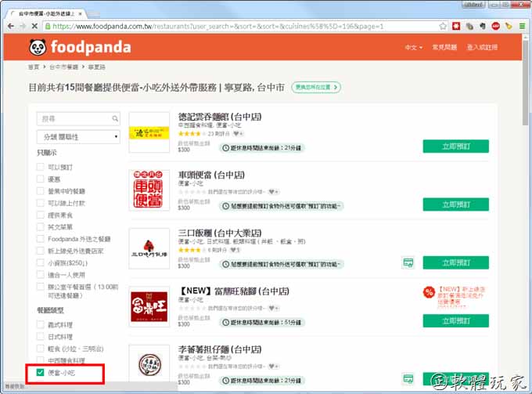Viewport: 532px width, 394px height.
Task: Enable the 提供素食 filter
Action: tap(41, 215)
